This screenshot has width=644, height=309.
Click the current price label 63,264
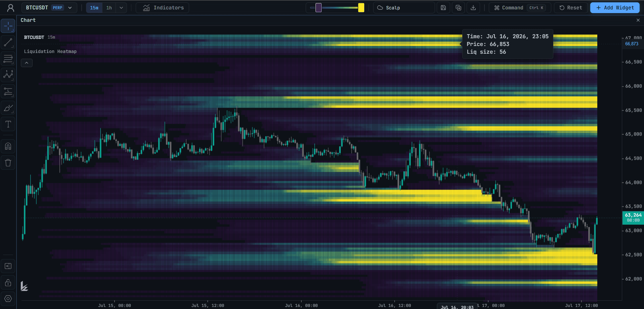pos(633,217)
